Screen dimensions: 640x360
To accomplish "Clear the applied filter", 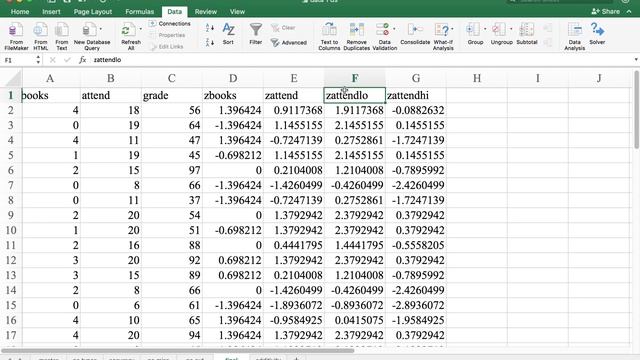I will tap(283, 28).
